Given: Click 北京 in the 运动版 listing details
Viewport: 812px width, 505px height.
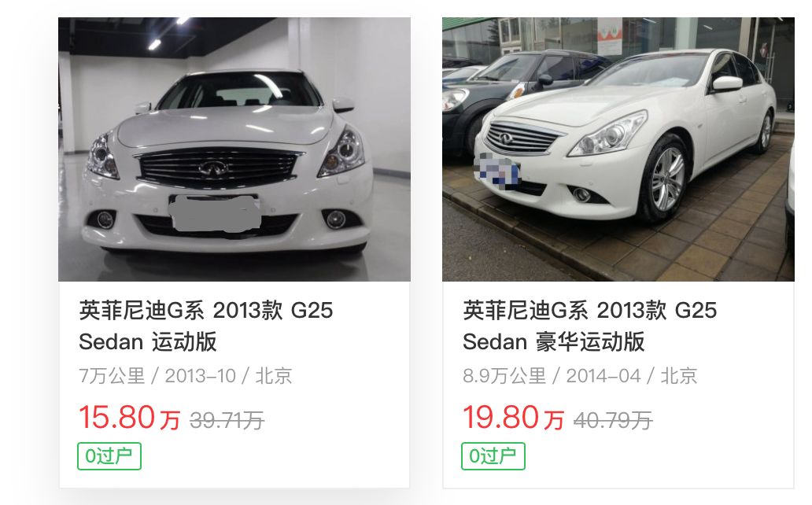Looking at the screenshot, I should click(x=274, y=375).
